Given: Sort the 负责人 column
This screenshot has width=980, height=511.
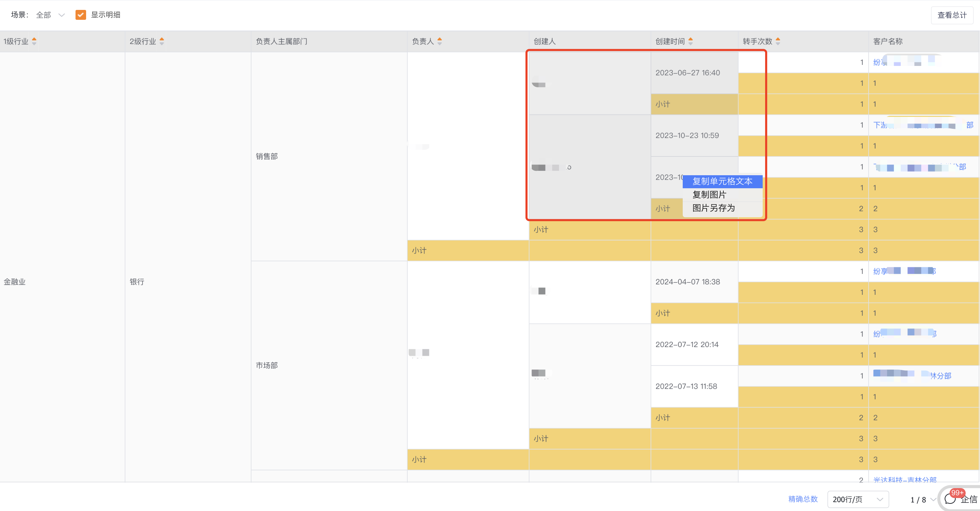Looking at the screenshot, I should point(439,41).
